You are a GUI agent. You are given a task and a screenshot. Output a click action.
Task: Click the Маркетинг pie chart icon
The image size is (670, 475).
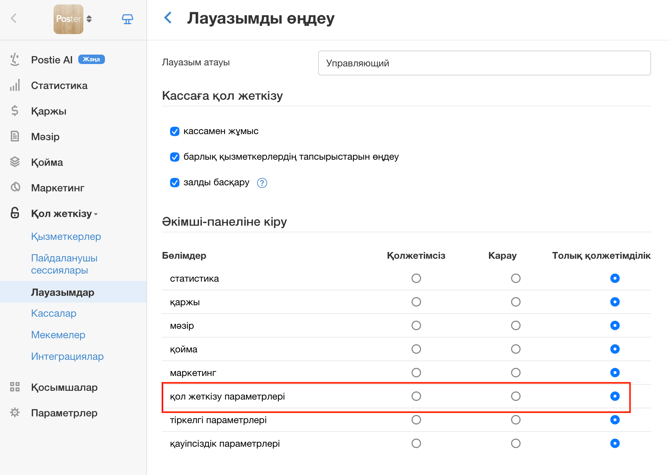(15, 187)
